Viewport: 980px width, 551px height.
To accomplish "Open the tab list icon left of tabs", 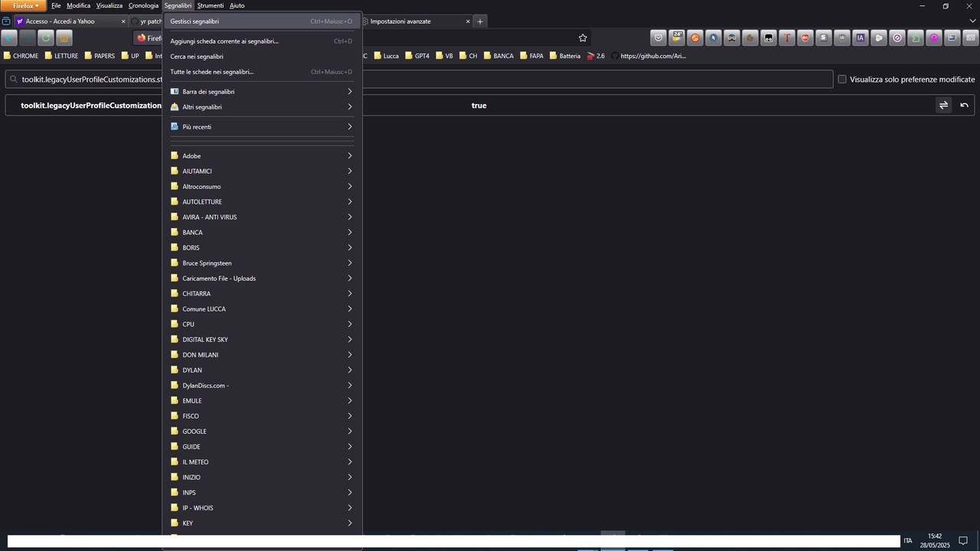I will (x=6, y=21).
